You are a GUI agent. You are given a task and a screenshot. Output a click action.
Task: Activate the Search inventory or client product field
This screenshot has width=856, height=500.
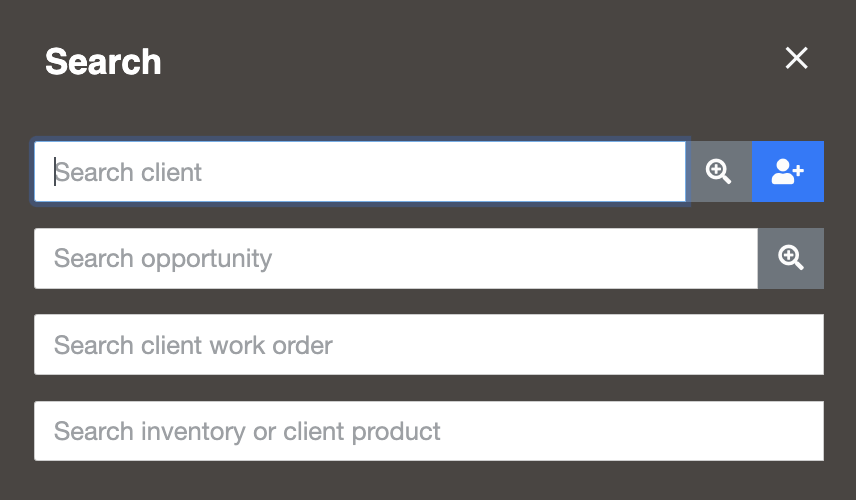click(x=429, y=431)
